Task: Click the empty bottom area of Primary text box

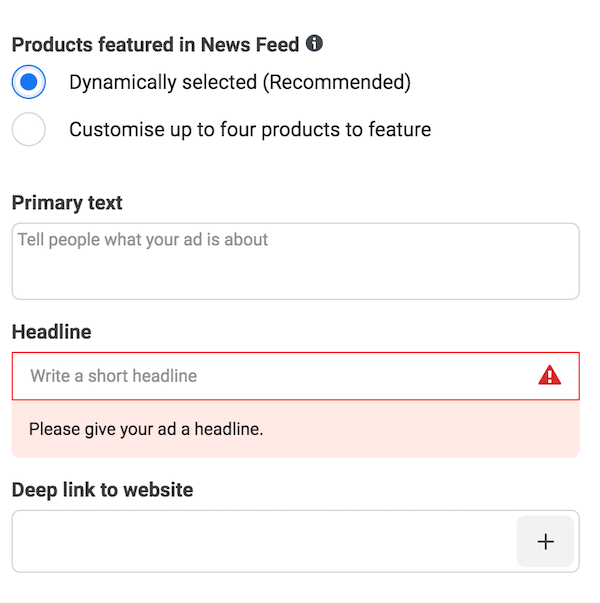Action: (x=295, y=278)
